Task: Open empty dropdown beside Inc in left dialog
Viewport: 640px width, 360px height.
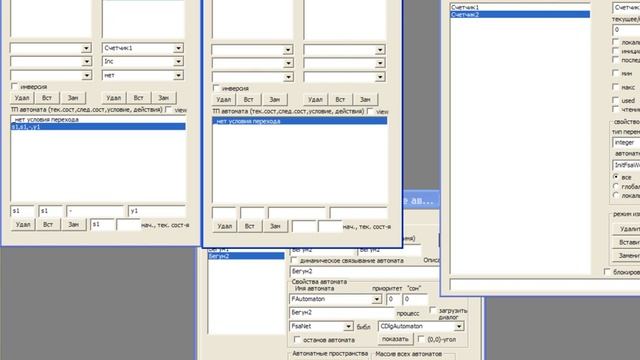Action: pyautogui.click(x=86, y=62)
